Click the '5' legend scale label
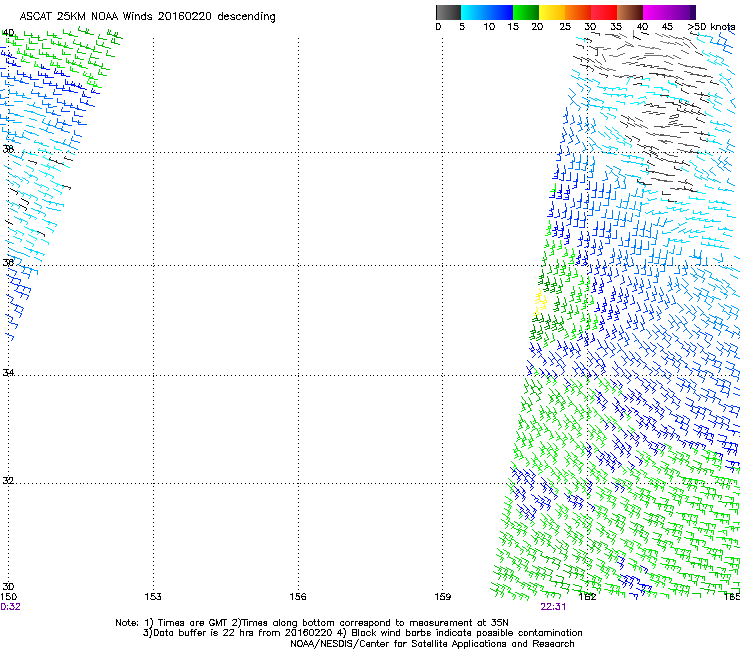Viewport: 740px width, 650px height. point(462,26)
